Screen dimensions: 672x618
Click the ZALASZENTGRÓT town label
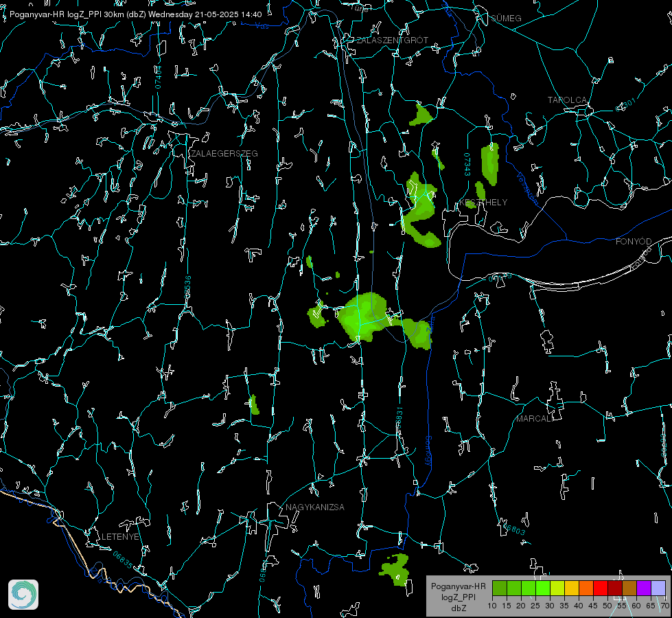(392, 41)
